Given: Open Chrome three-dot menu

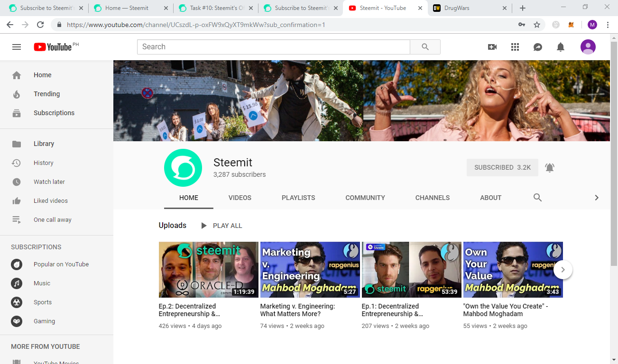Looking at the screenshot, I should [x=608, y=25].
